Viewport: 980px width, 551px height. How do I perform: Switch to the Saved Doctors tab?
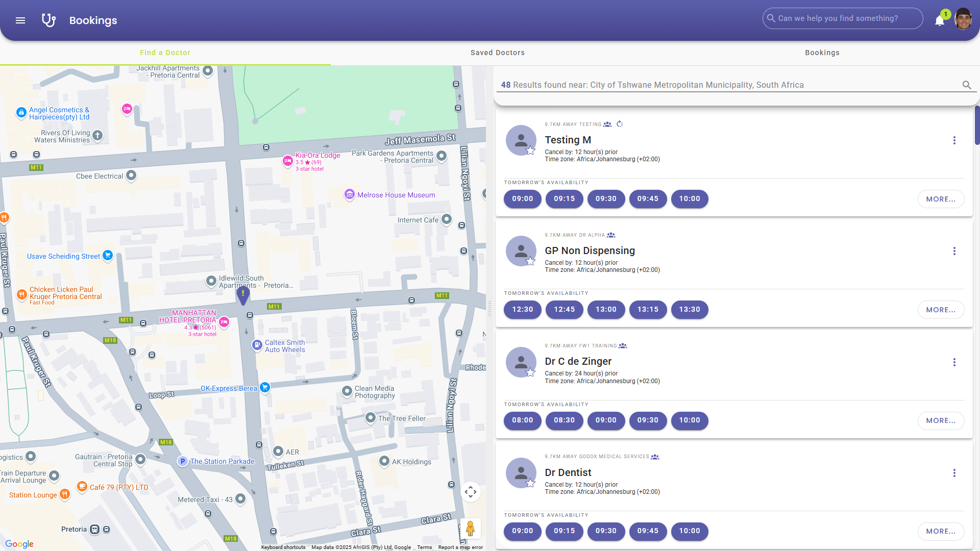pyautogui.click(x=497, y=53)
